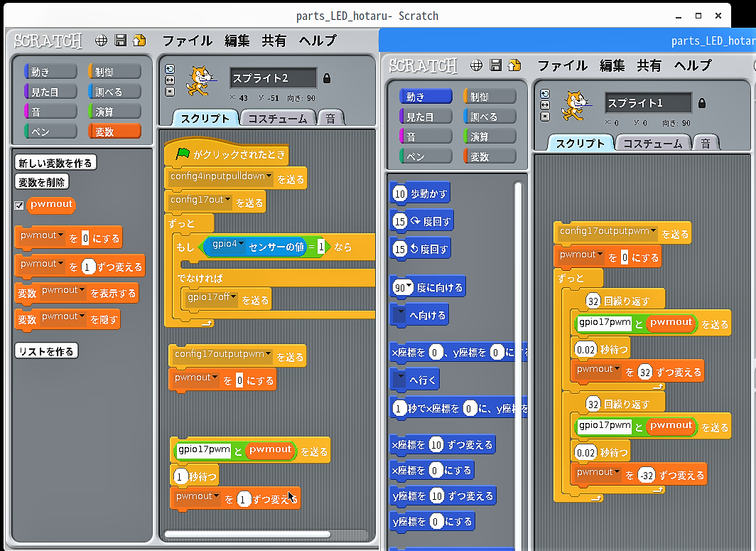This screenshot has height=551, width=756.
Task: Click the y座標を0にする block
Action: click(433, 522)
